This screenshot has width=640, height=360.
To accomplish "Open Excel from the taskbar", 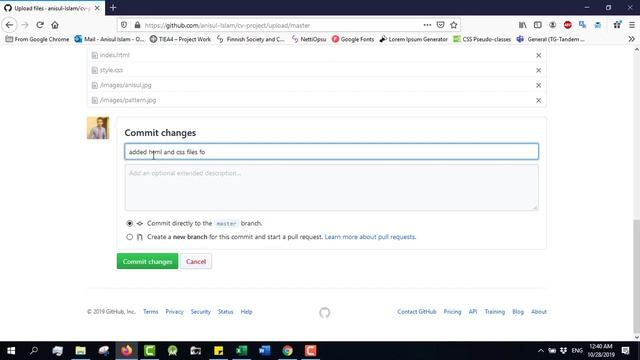I will coord(241,351).
